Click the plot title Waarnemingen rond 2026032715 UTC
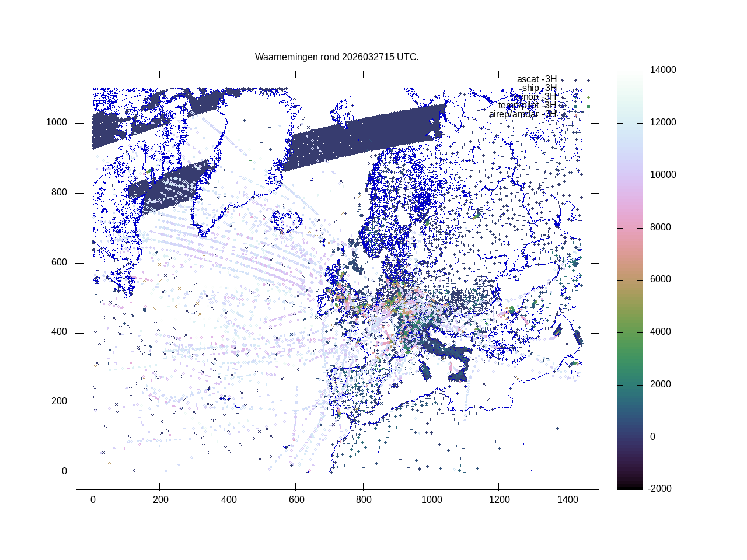The height and width of the screenshot is (560, 747). (336, 57)
